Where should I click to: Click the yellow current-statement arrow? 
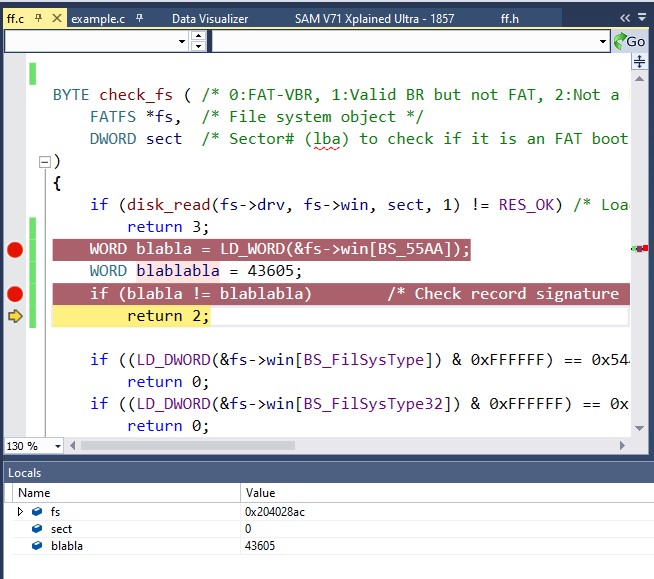[x=14, y=316]
